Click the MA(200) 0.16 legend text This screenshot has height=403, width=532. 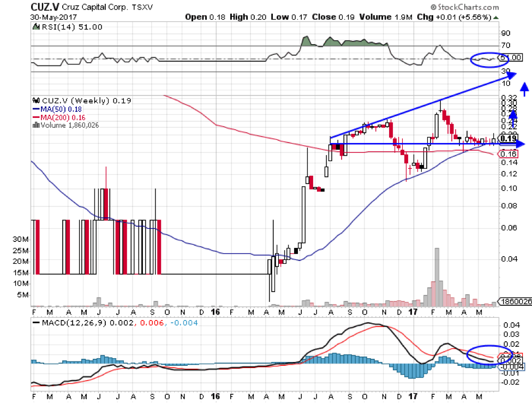pos(63,117)
